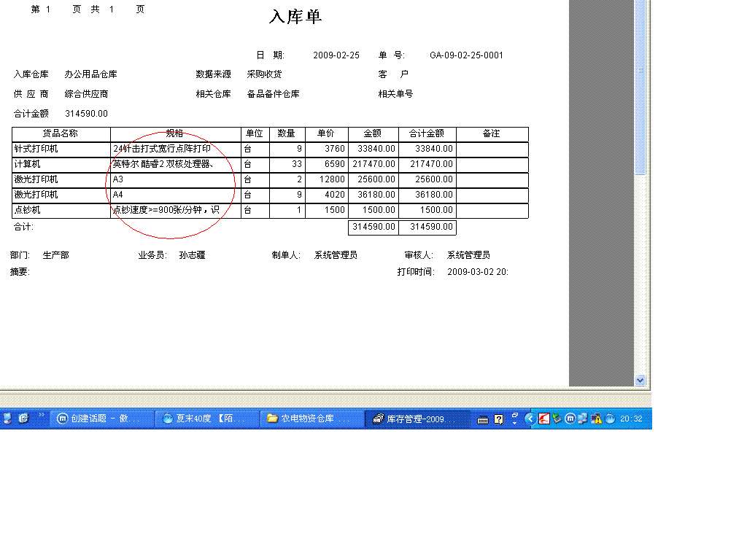The image size is (747, 560).
Task: Click the second quick launch icon
Action: click(23, 419)
